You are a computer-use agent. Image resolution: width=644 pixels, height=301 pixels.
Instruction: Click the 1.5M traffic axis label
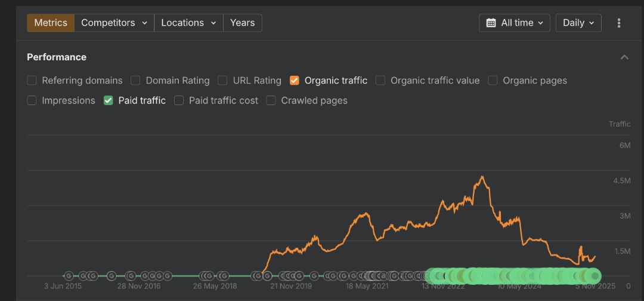(622, 251)
